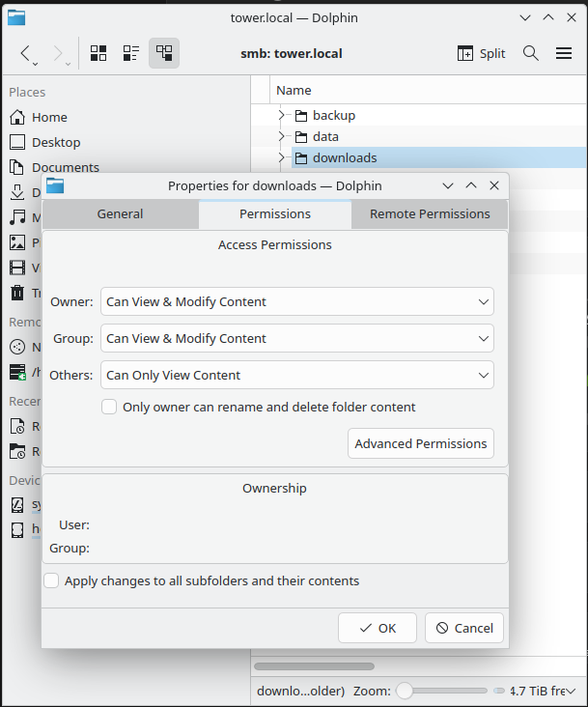The image size is (588, 707).
Task: Click the Pictures place icon
Action: pyautogui.click(x=17, y=242)
